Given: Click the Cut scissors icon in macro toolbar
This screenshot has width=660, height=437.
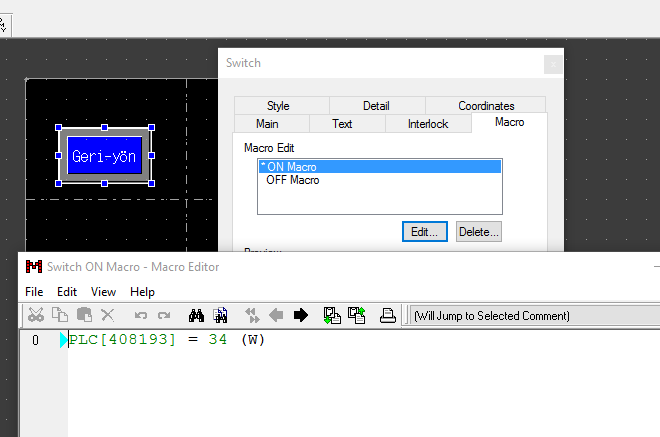Looking at the screenshot, I should coord(35,316).
